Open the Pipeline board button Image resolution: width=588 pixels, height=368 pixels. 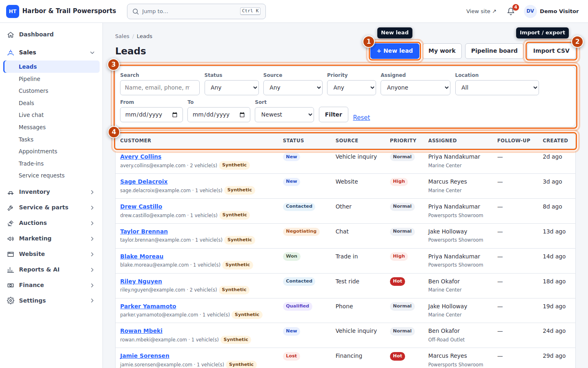[x=494, y=51]
